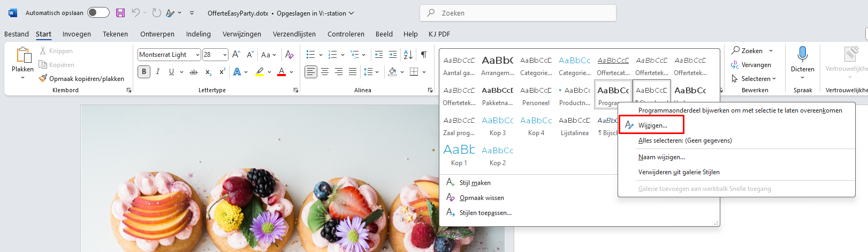Image resolution: width=868 pixels, height=252 pixels.
Task: Open the font name combo box
Action: 169,55
